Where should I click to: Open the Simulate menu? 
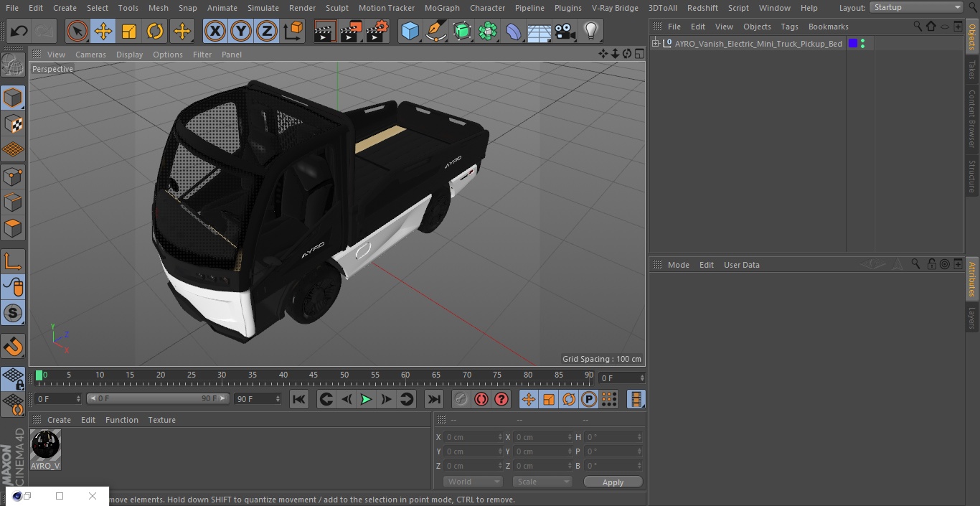pyautogui.click(x=263, y=8)
